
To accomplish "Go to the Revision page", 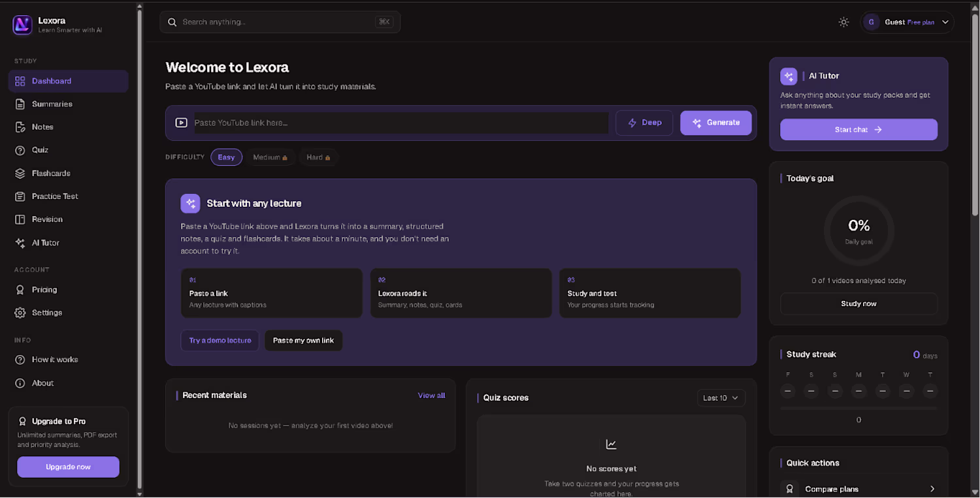I will (x=69, y=219).
